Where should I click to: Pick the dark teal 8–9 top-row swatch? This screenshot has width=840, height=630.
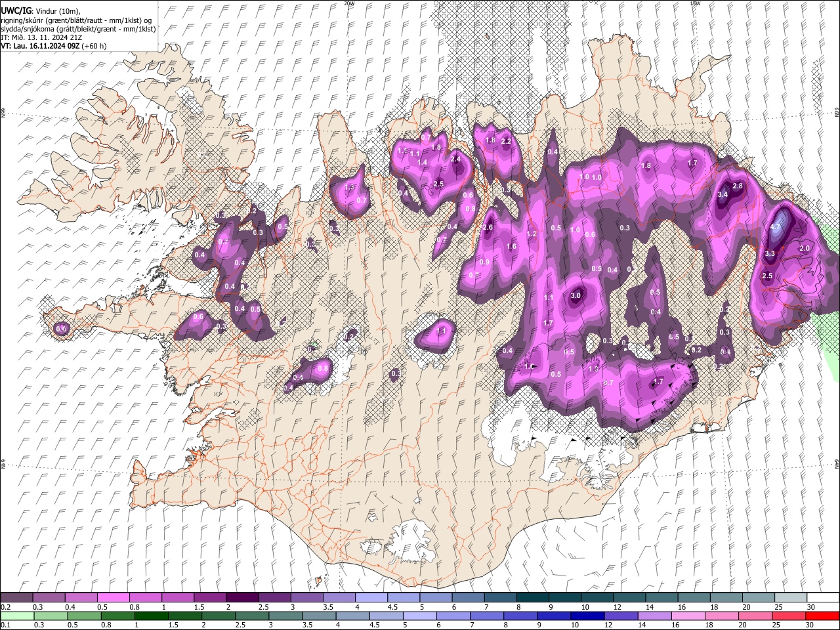click(x=532, y=598)
